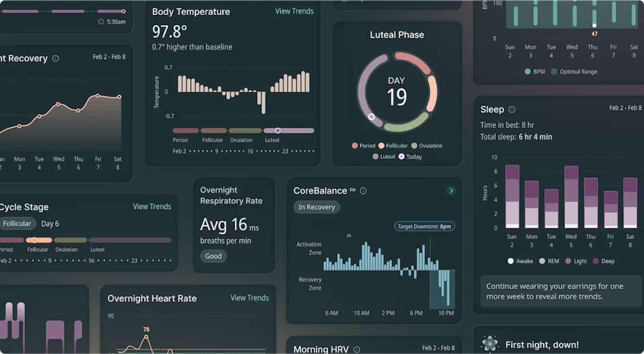Click info icon beside Recovery heading
The height and width of the screenshot is (354, 644).
(x=55, y=59)
